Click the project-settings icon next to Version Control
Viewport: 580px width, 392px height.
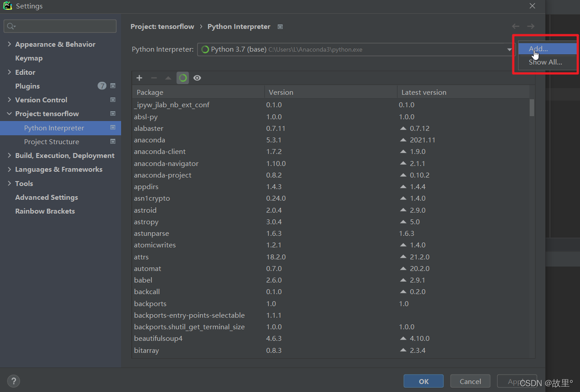(x=113, y=100)
